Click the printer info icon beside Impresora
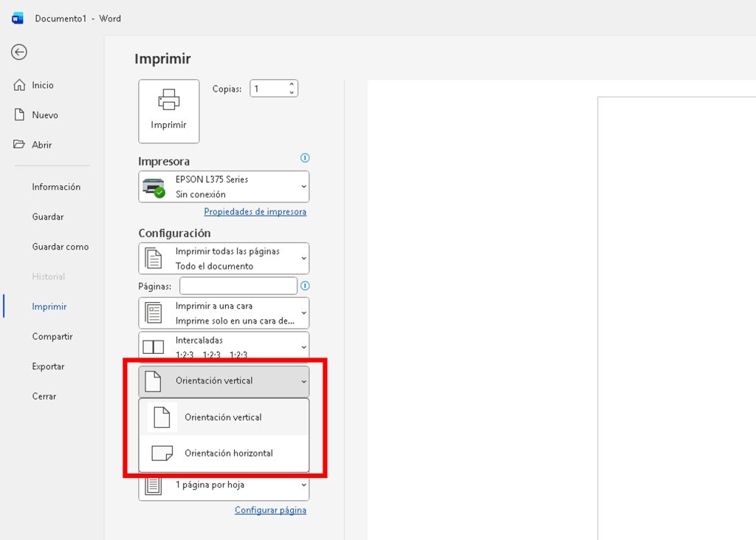Screen dimensions: 756x540 pyautogui.click(x=305, y=158)
